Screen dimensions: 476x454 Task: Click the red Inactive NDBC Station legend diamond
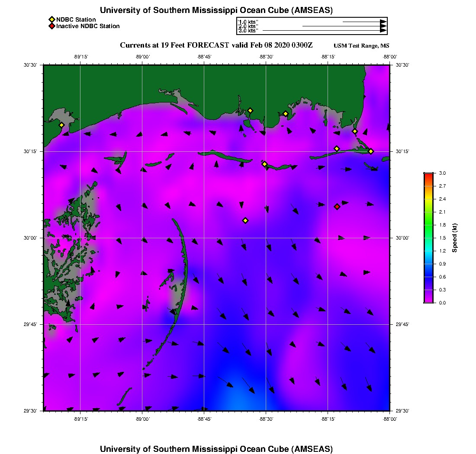pos(51,26)
